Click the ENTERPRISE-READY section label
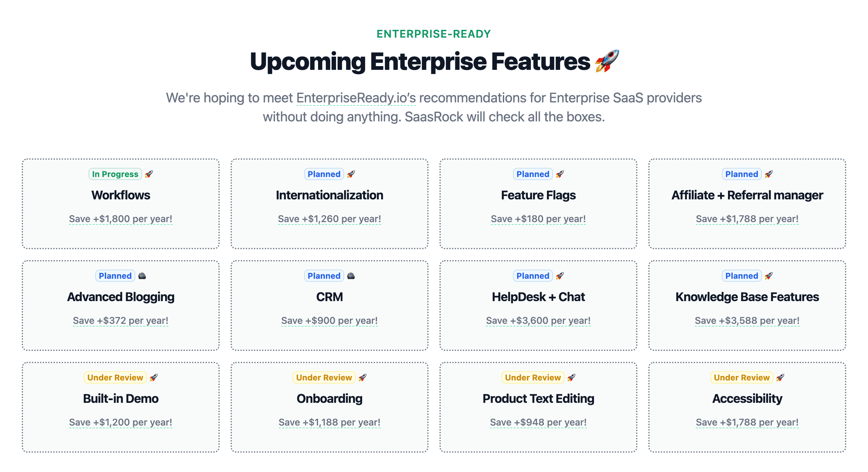 434,33
